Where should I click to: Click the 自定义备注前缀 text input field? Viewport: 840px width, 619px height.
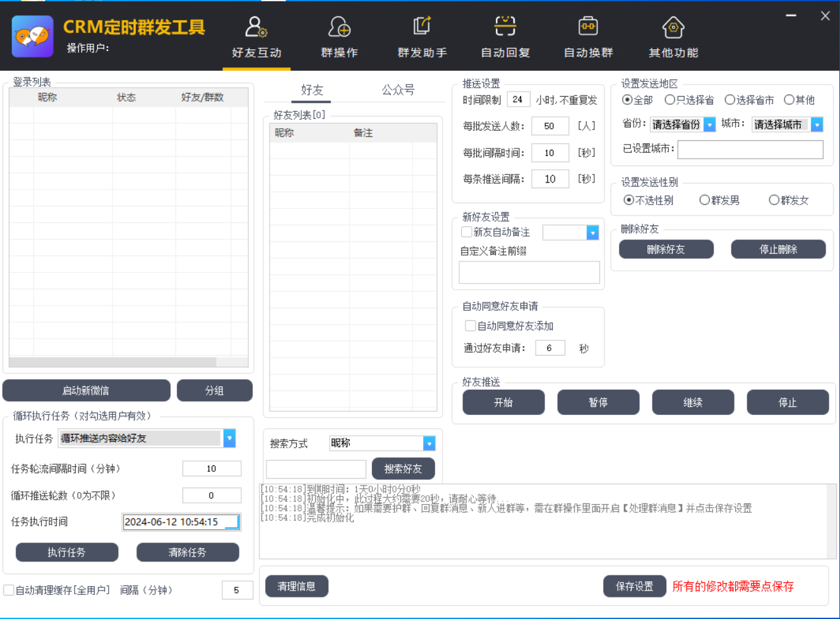pos(529,272)
